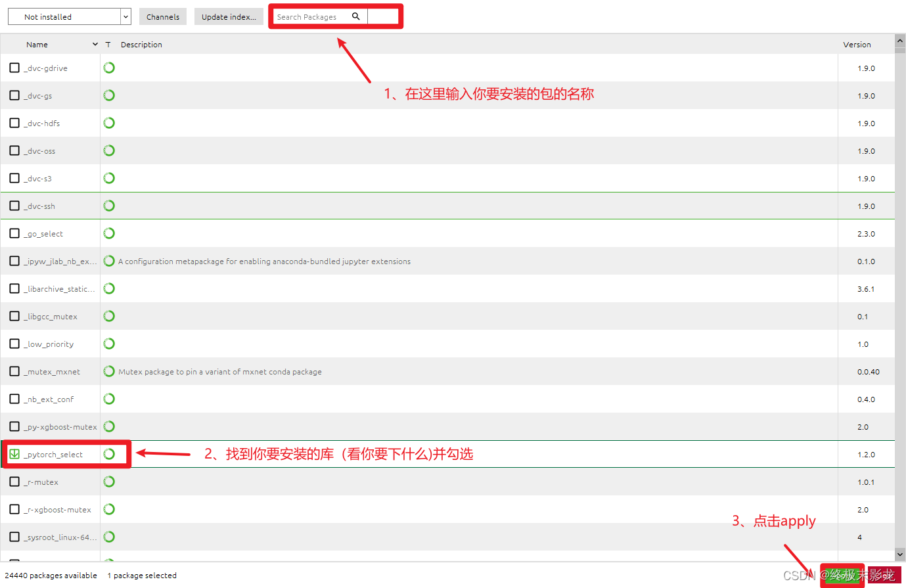Check the _dvc-s3 package checkbox
906x588 pixels.
pyautogui.click(x=14, y=178)
